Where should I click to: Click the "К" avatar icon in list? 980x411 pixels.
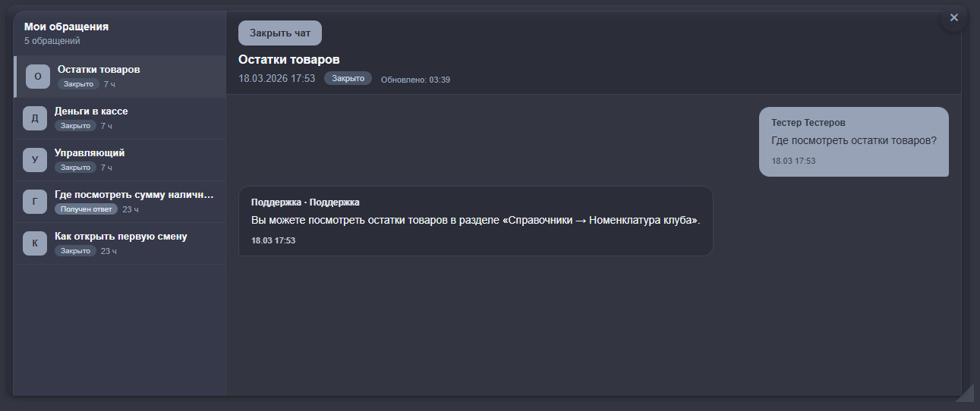click(35, 243)
